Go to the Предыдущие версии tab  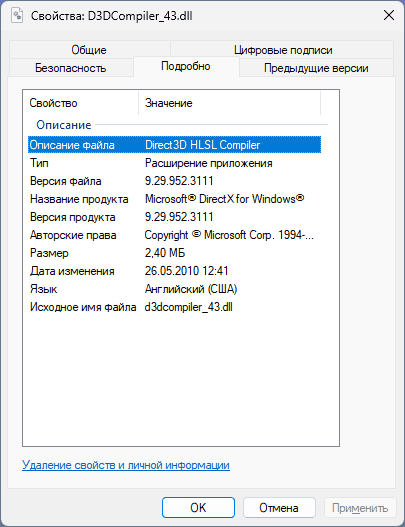tap(316, 68)
